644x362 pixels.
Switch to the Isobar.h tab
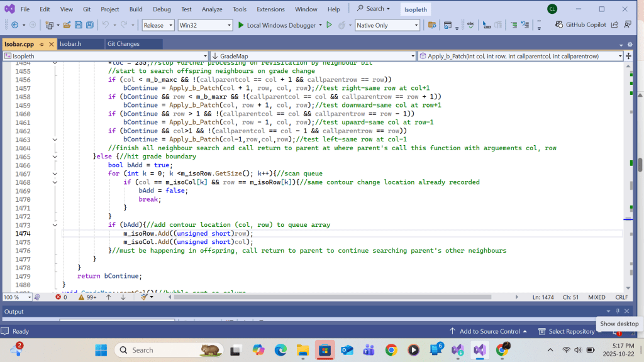tap(74, 44)
